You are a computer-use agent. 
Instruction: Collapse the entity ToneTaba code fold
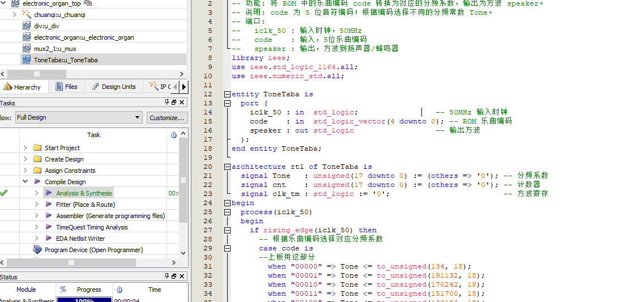click(x=227, y=94)
